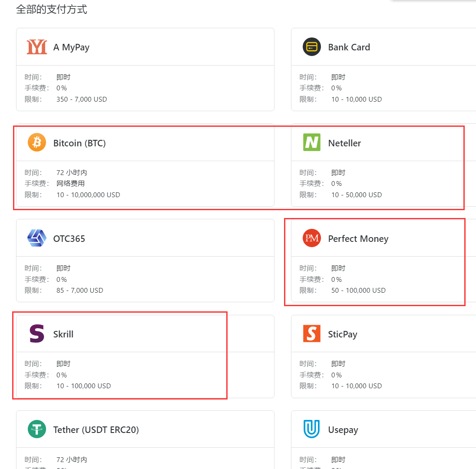Click the Skrill 即时 time value
This screenshot has height=469, width=476.
coord(63,363)
